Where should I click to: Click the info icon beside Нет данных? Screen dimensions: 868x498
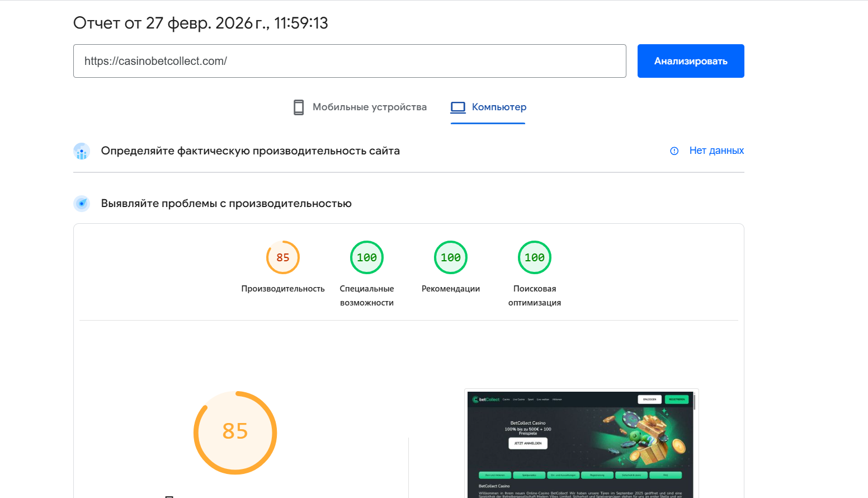674,151
